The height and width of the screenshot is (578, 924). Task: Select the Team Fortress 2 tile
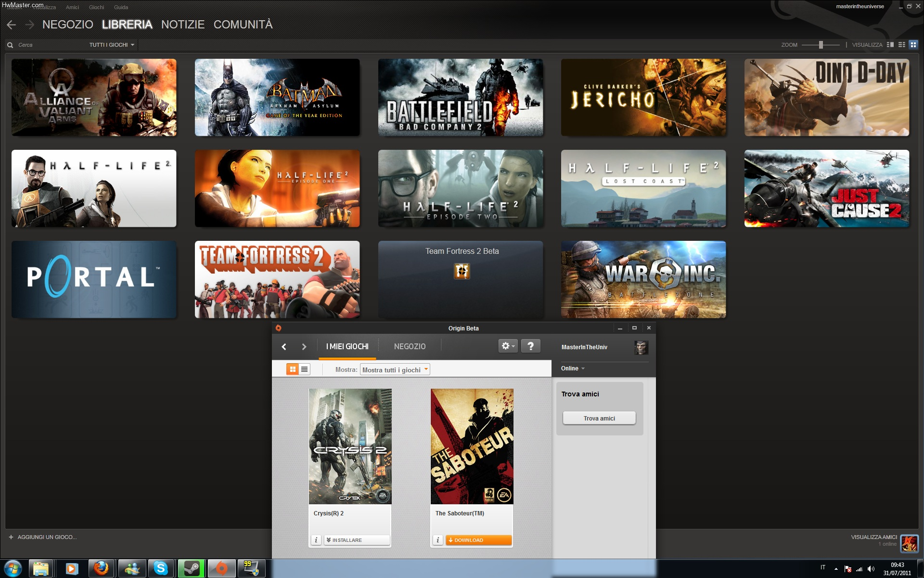coord(277,279)
